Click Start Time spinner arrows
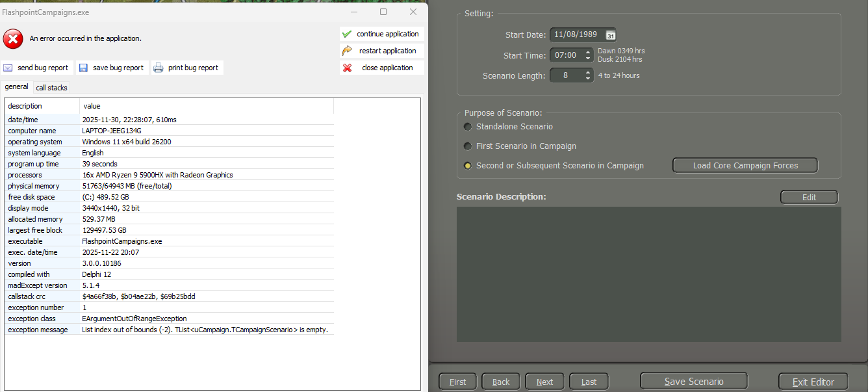868x392 pixels. click(x=588, y=55)
